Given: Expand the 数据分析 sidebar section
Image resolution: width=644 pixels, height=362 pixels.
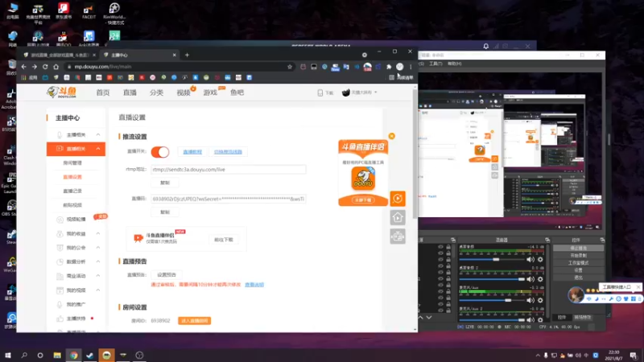Looking at the screenshot, I should [97, 261].
